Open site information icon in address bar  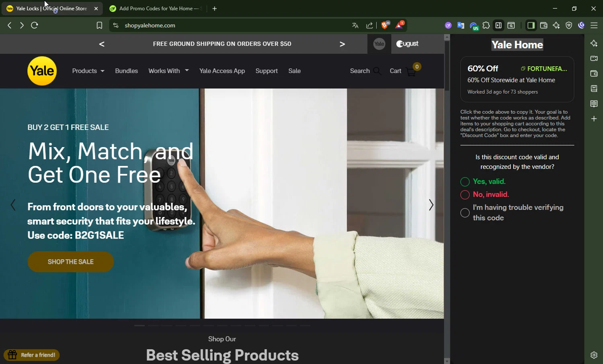click(116, 25)
